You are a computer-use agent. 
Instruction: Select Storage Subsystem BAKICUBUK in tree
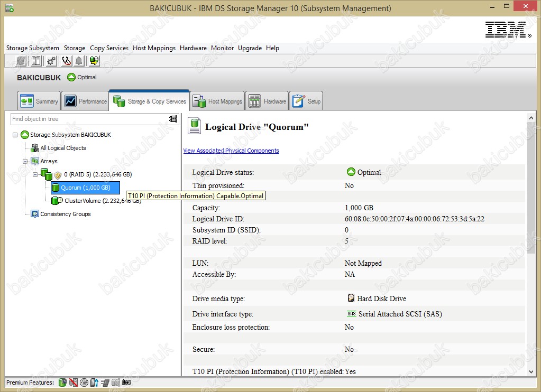[71, 135]
